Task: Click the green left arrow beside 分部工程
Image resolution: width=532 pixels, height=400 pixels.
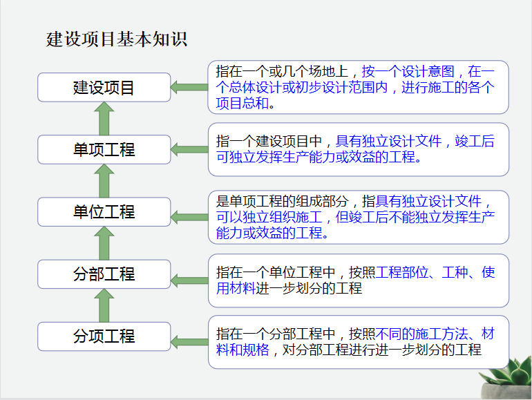Action: (189, 280)
